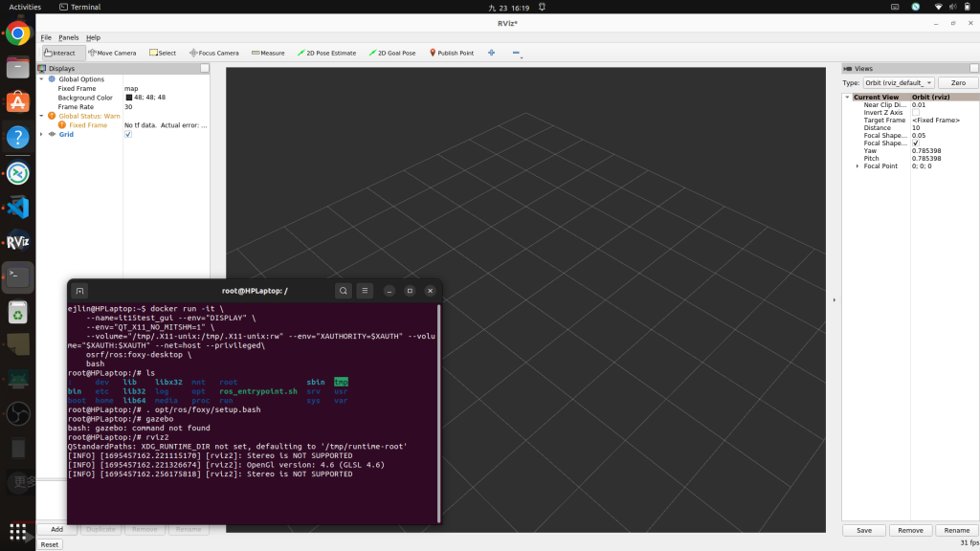Screen dimensions: 980x551
Task: Open OBS Studio from the dock
Action: (x=17, y=414)
